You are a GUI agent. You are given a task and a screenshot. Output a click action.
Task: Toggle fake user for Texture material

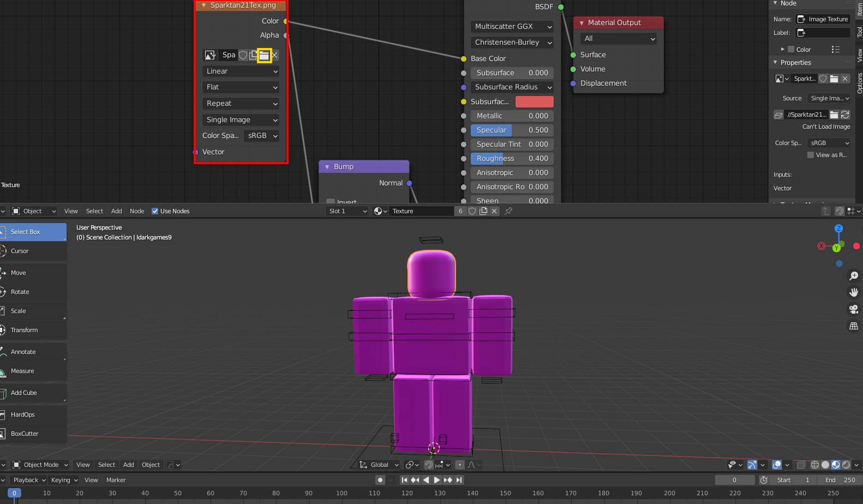(x=472, y=211)
